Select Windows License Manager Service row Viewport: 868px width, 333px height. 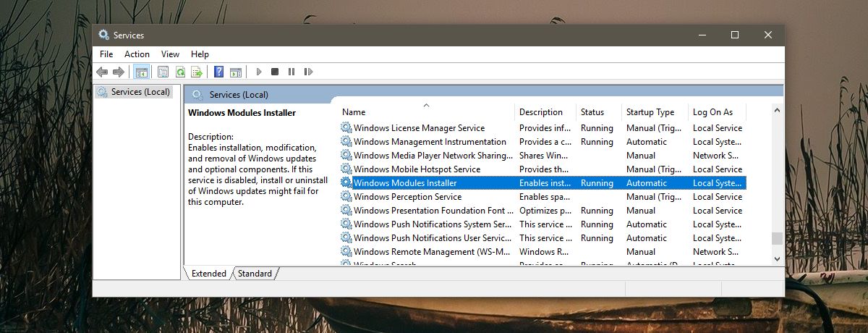542,128
